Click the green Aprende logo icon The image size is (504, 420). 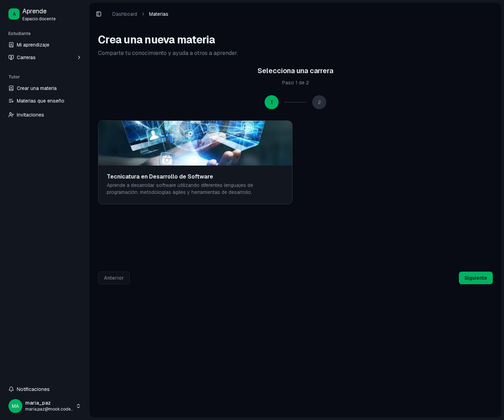pyautogui.click(x=14, y=14)
